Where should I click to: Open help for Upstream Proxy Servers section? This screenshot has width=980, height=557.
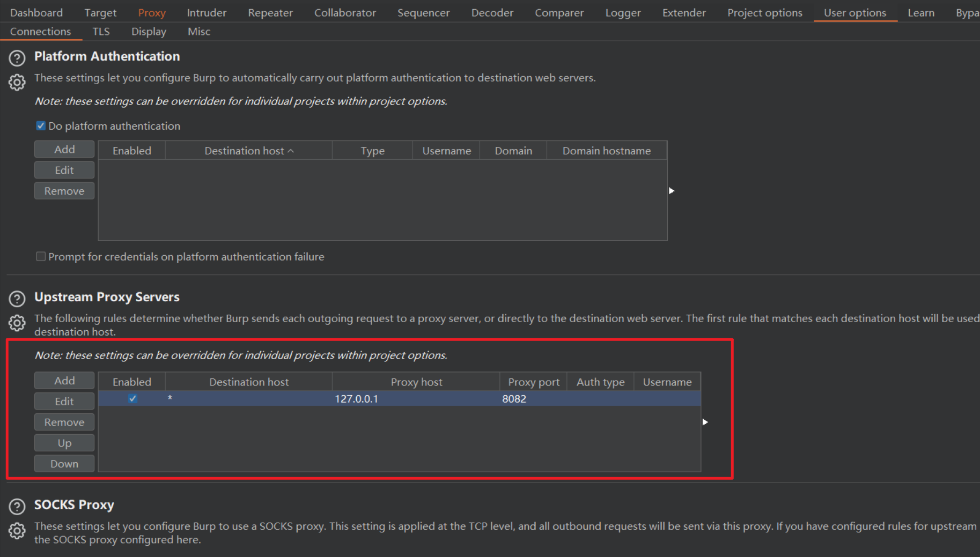17,299
